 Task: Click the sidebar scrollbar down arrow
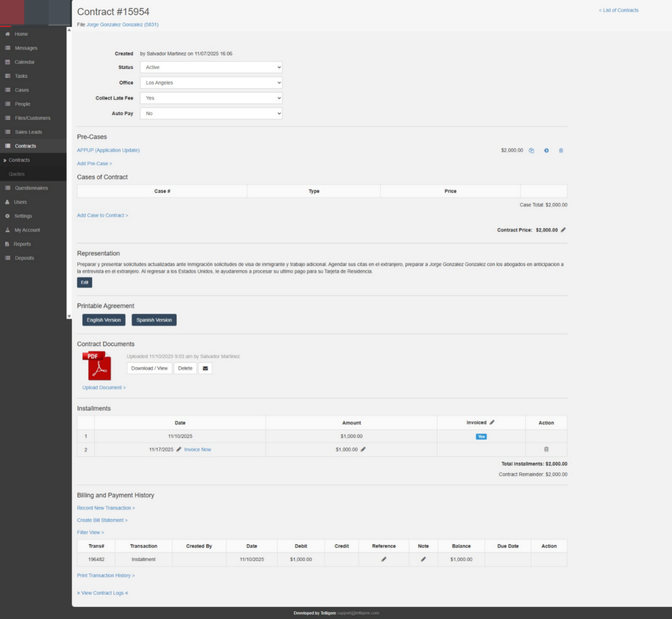69,316
